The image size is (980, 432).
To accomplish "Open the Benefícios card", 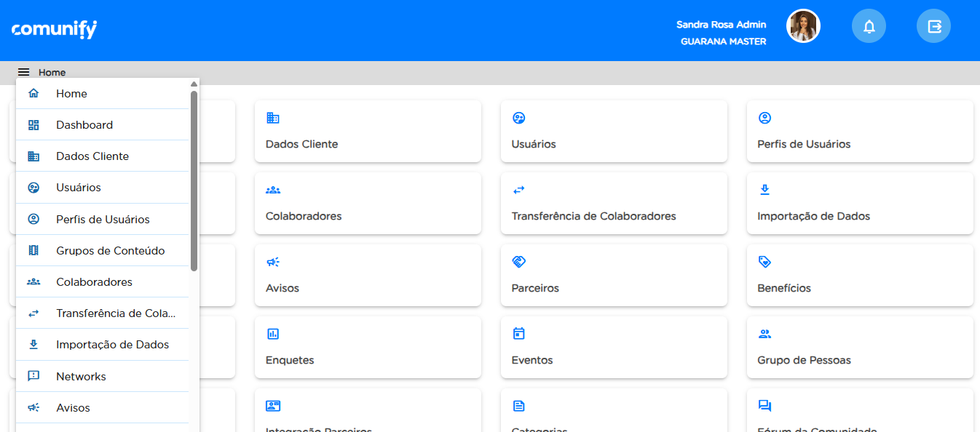I will pos(859,275).
